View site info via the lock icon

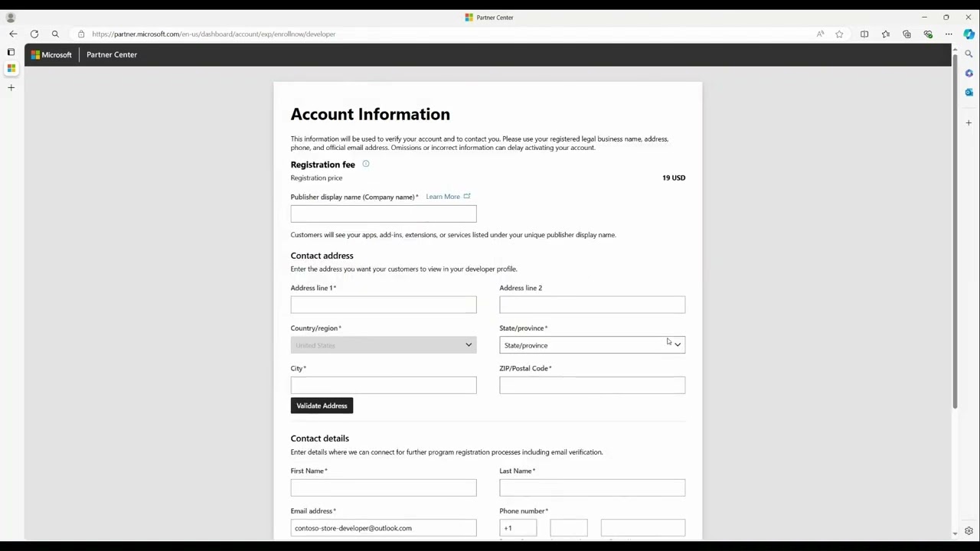click(x=81, y=34)
